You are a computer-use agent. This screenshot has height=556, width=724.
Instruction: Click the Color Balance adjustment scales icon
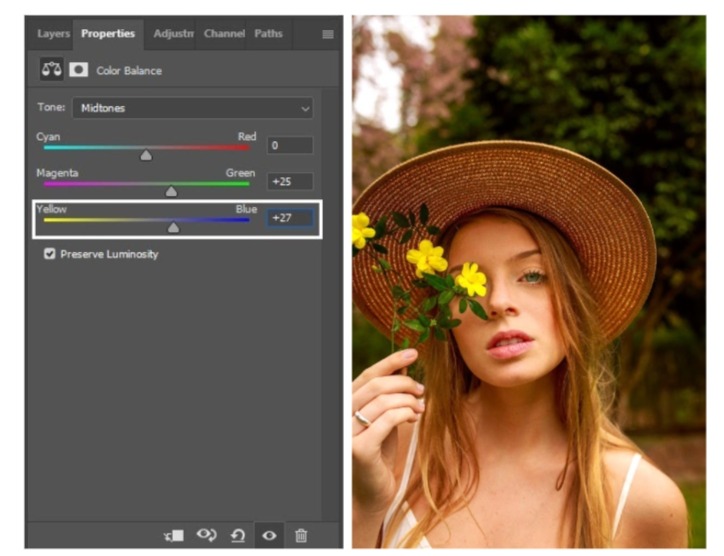pyautogui.click(x=50, y=70)
